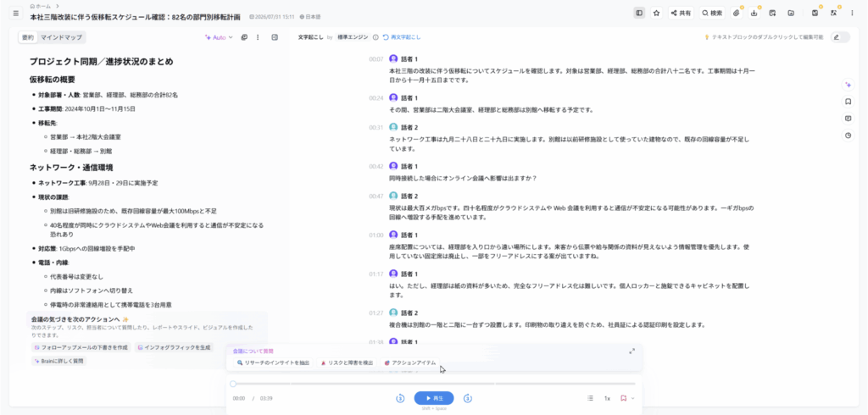Click the 00:42 timestamp
The height and width of the screenshot is (415, 868).
[x=376, y=166]
